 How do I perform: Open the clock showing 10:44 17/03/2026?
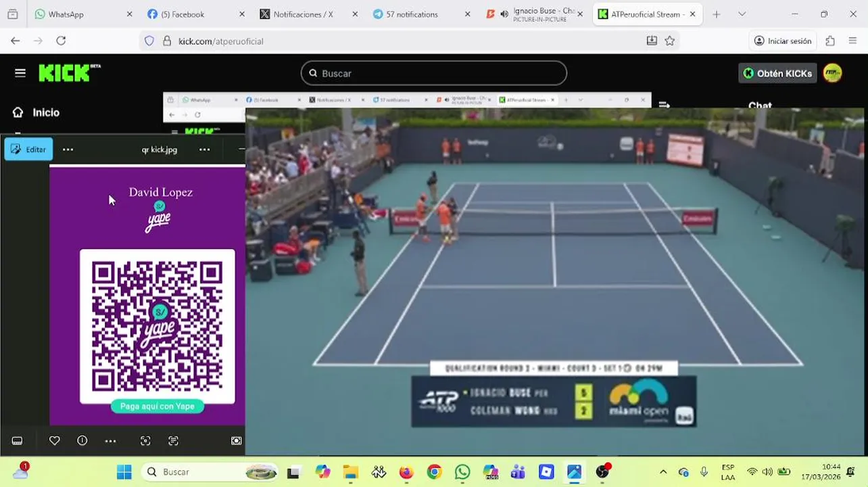pos(821,472)
